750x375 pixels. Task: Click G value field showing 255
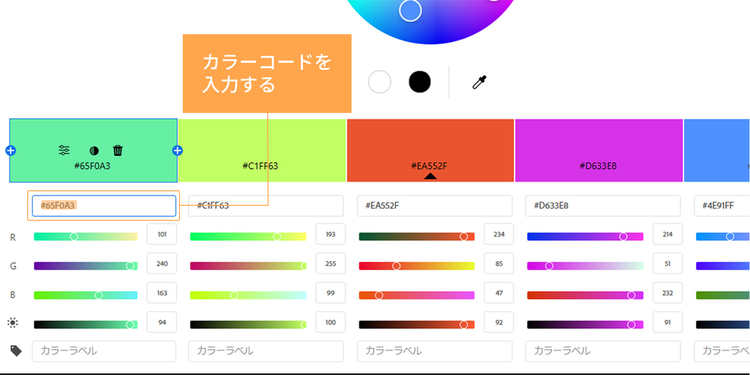(331, 264)
